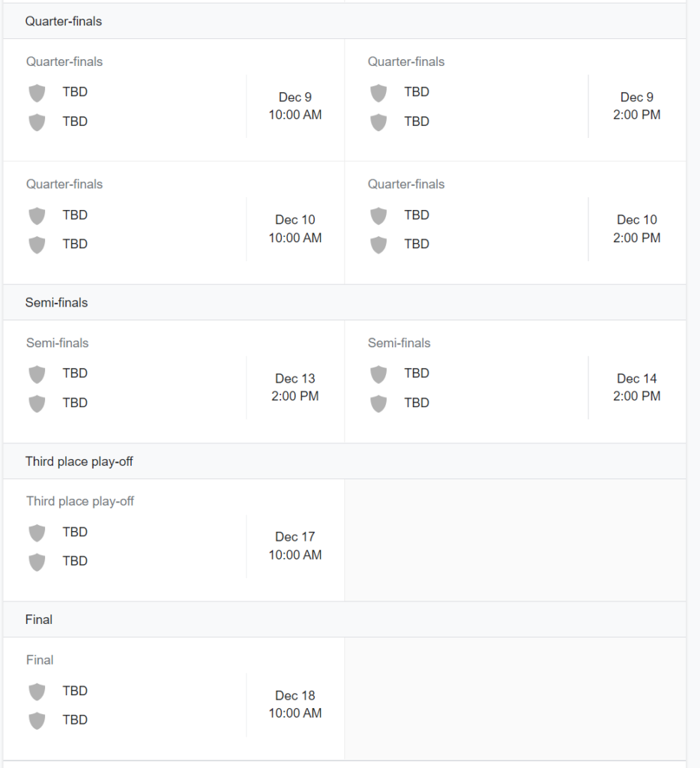Click first TBD team name in Dec 9 2:00 PM match
Image resolution: width=700 pixels, height=768 pixels.
417,92
